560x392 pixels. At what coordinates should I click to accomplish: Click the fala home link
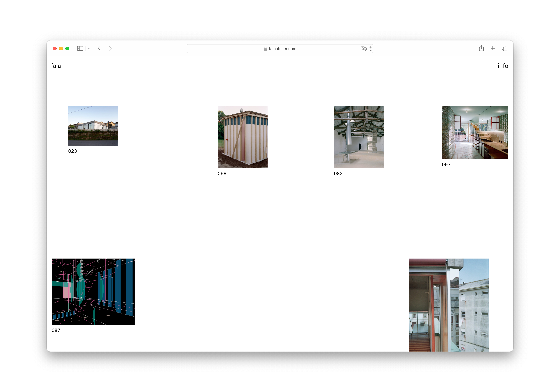tap(56, 66)
